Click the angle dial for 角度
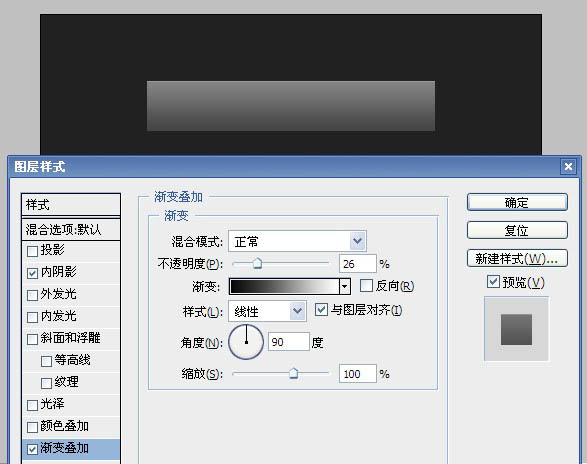Screen dimensions: 587x464 246,342
